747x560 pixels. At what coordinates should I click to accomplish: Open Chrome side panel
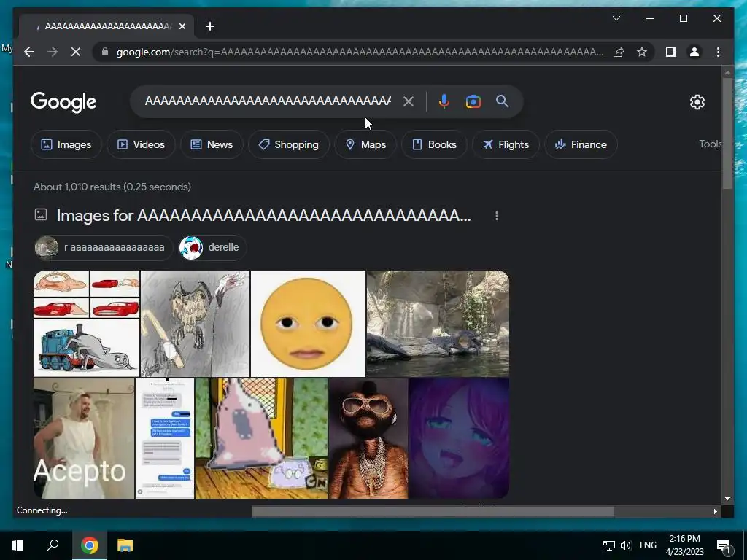(671, 52)
